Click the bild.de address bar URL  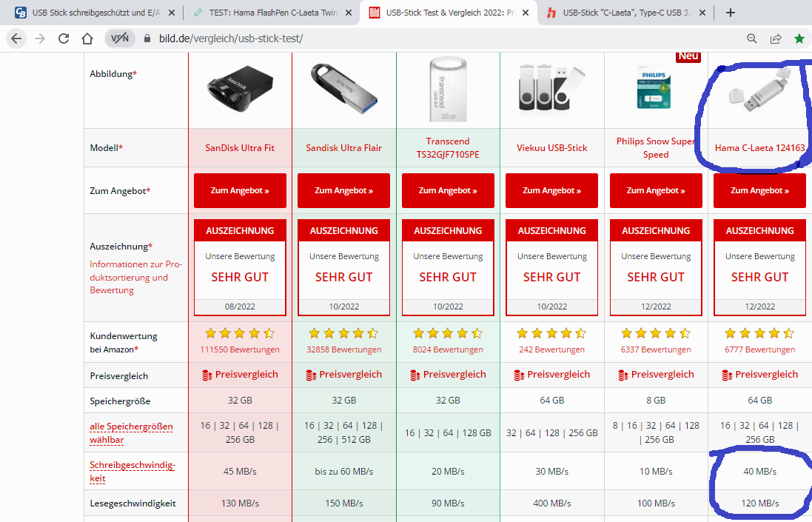click(x=231, y=39)
